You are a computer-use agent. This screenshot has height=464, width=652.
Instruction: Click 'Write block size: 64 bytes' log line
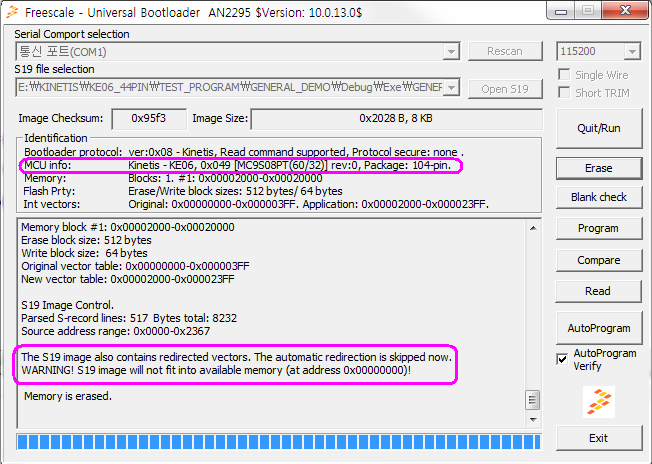click(84, 253)
